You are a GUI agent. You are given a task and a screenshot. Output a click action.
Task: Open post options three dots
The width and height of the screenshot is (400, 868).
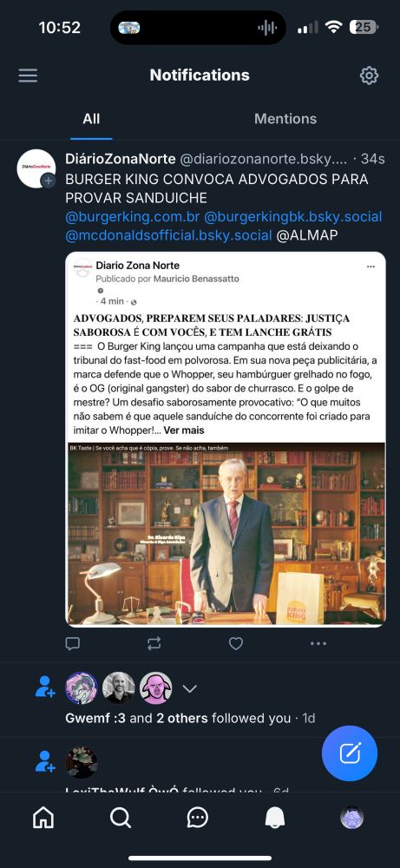[318, 643]
